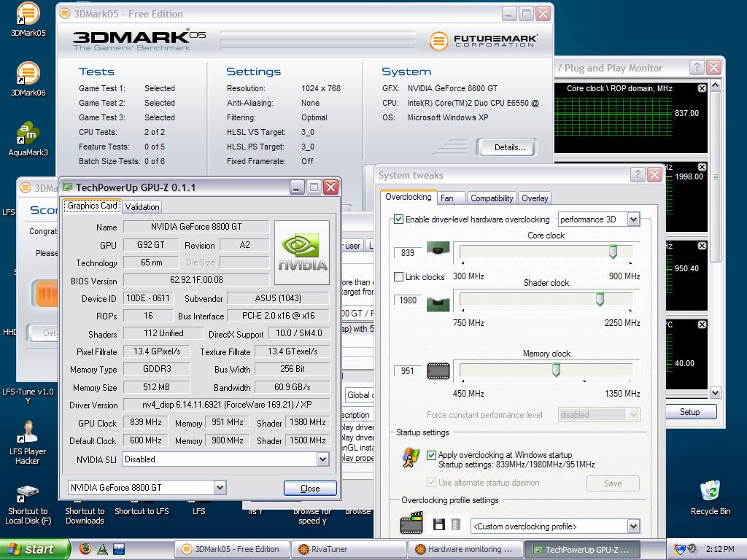This screenshot has width=747, height=560.
Task: Click hardware monitoring scrollbar down arrow
Action: pos(715,393)
